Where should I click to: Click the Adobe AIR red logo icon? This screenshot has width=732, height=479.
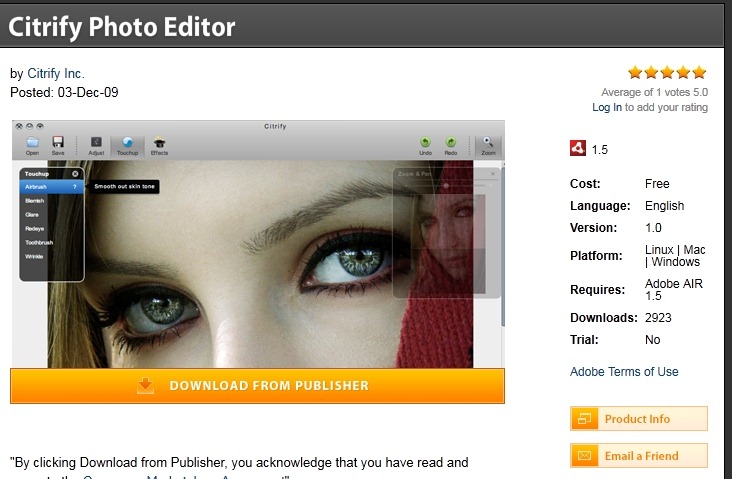pos(578,148)
